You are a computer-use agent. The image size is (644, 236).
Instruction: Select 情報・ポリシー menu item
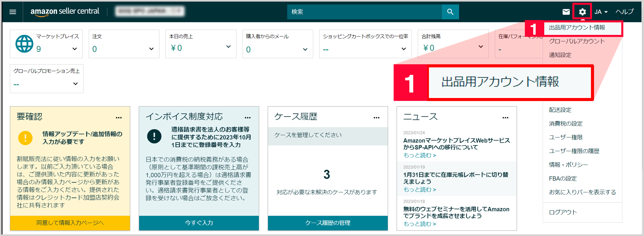[x=568, y=165]
